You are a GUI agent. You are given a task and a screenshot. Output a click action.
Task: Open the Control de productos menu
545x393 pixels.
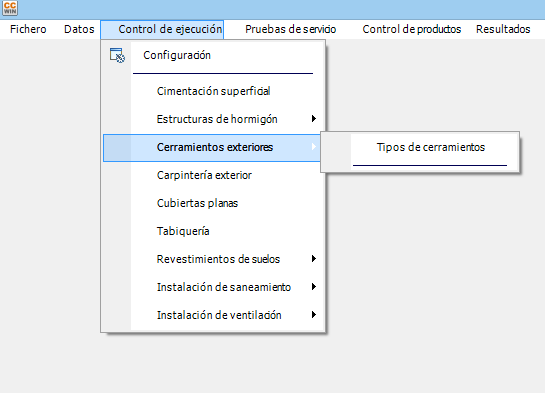coord(412,29)
